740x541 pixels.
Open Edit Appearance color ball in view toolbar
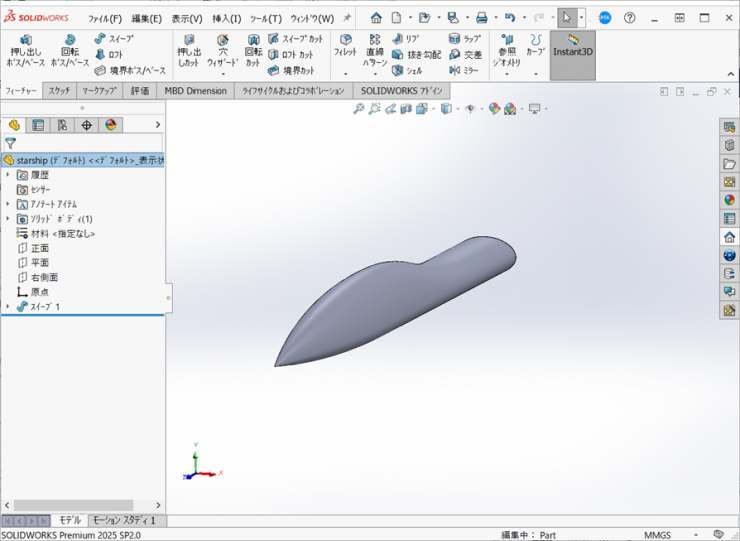point(494,109)
